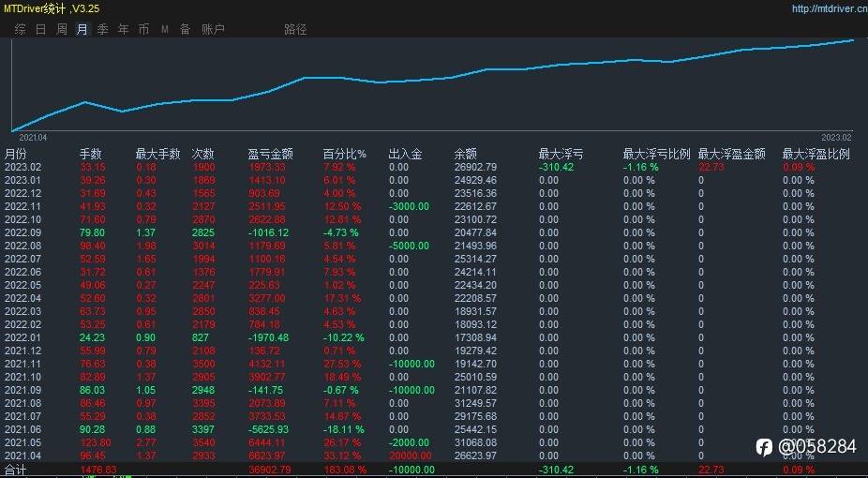Click the 1476.83 total lots value
This screenshot has height=478, width=868.
[98, 471]
